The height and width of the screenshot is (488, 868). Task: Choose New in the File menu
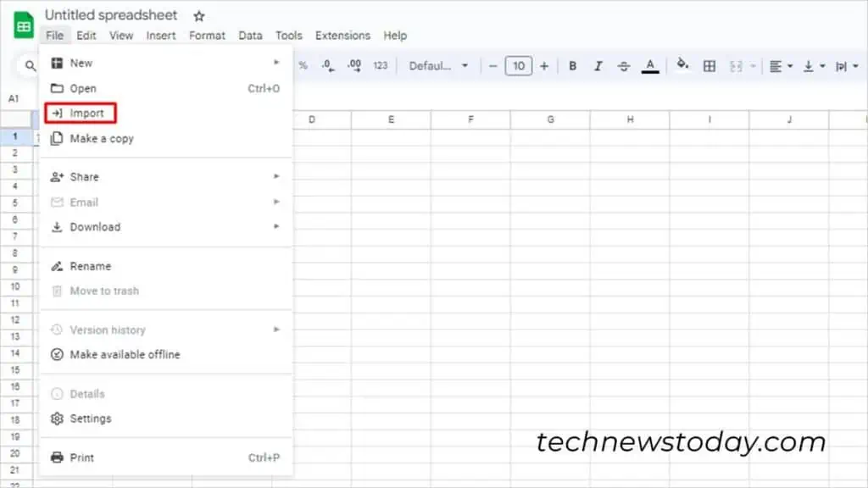[165, 63]
